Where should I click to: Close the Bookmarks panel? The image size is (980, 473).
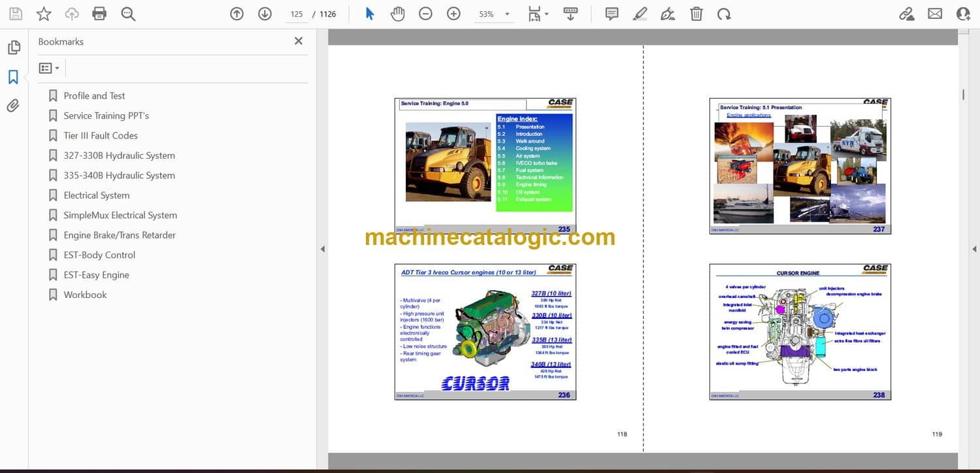(299, 41)
